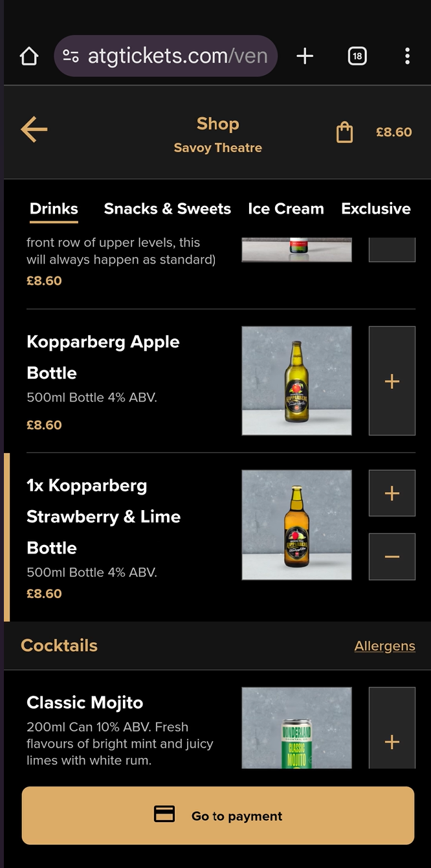Open the Allergens link for Cocktails
This screenshot has height=868, width=431.
click(384, 646)
